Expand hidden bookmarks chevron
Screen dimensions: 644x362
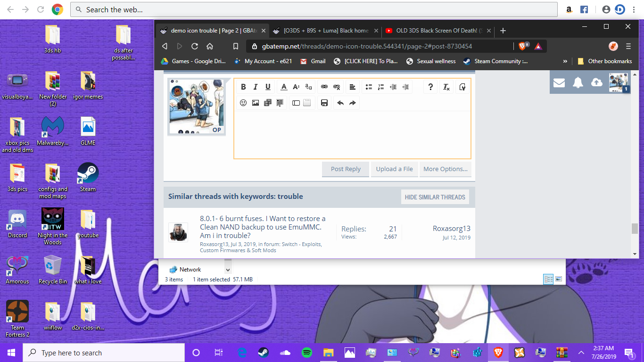565,61
